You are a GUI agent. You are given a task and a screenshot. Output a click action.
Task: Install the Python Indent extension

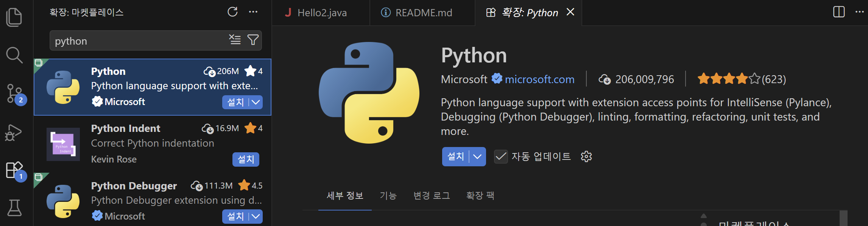point(246,159)
